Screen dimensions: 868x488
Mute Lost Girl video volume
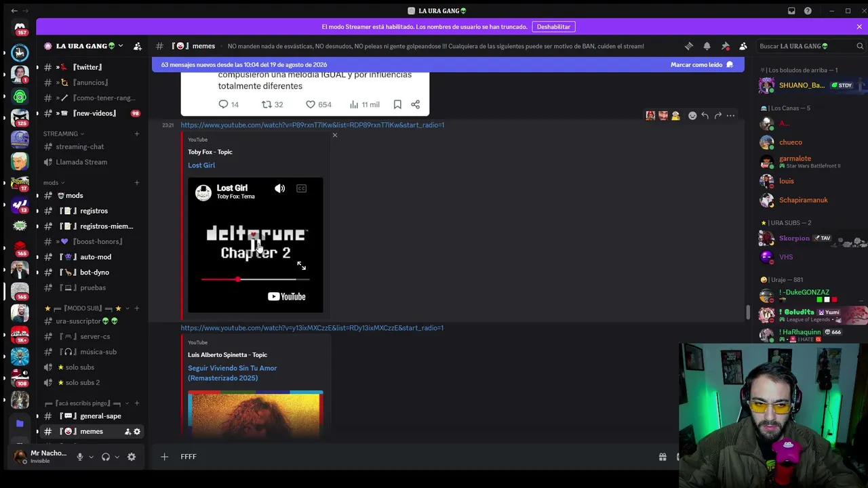pos(280,188)
